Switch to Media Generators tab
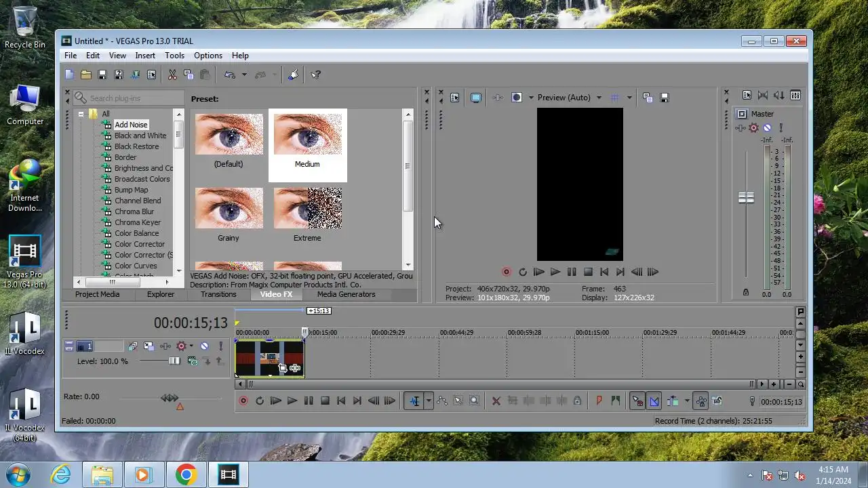 (346, 294)
